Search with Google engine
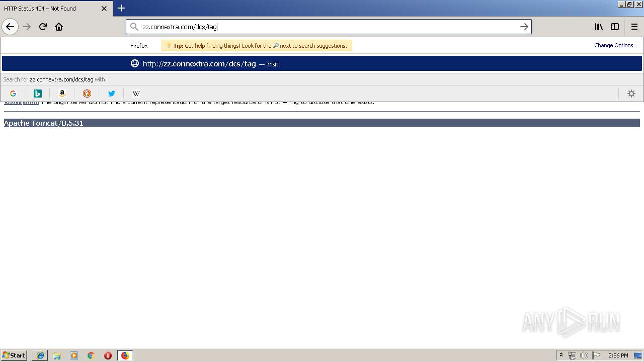Image resolution: width=644 pixels, height=362 pixels. tap(13, 94)
